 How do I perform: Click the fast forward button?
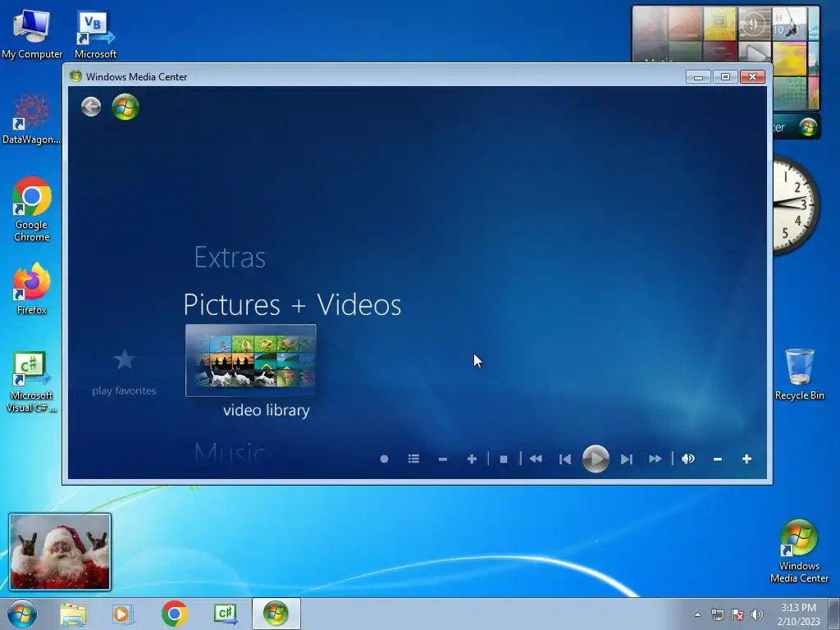(655, 459)
